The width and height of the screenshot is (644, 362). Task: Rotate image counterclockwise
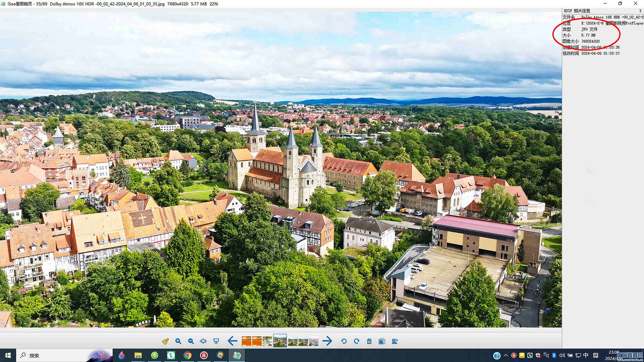344,341
